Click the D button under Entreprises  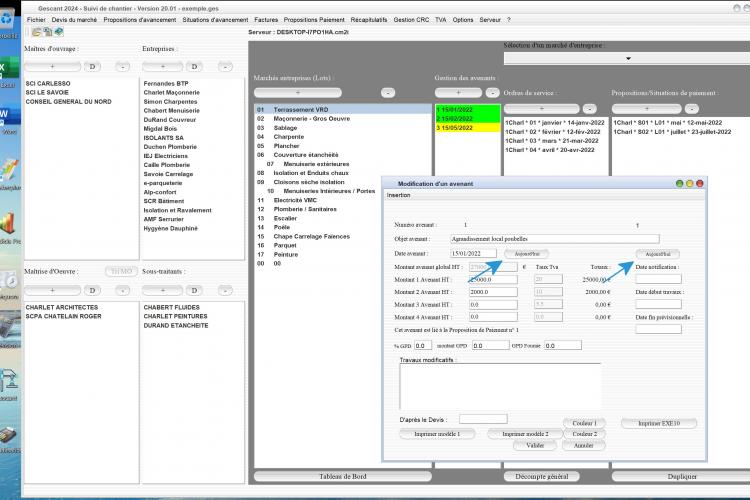194,67
